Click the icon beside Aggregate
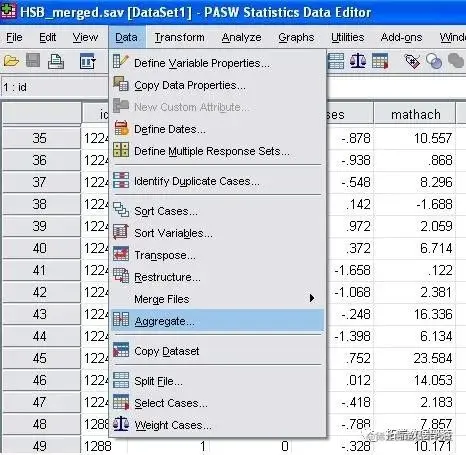This screenshot has width=466, height=455. pyautogui.click(x=121, y=319)
